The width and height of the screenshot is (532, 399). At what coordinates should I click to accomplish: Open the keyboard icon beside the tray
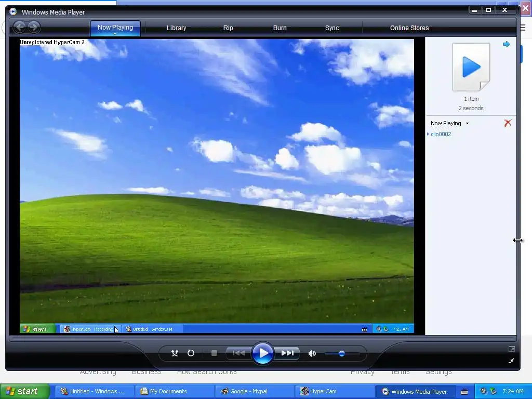click(x=464, y=392)
